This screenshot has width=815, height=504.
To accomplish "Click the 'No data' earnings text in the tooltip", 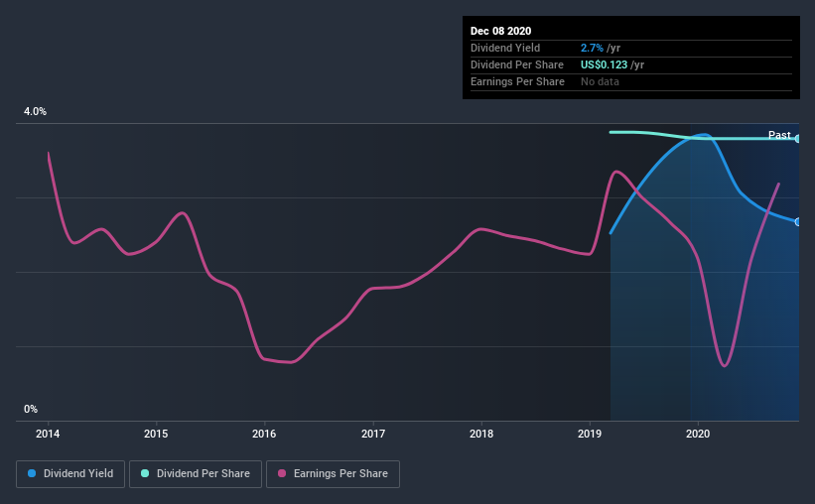I will point(600,81).
